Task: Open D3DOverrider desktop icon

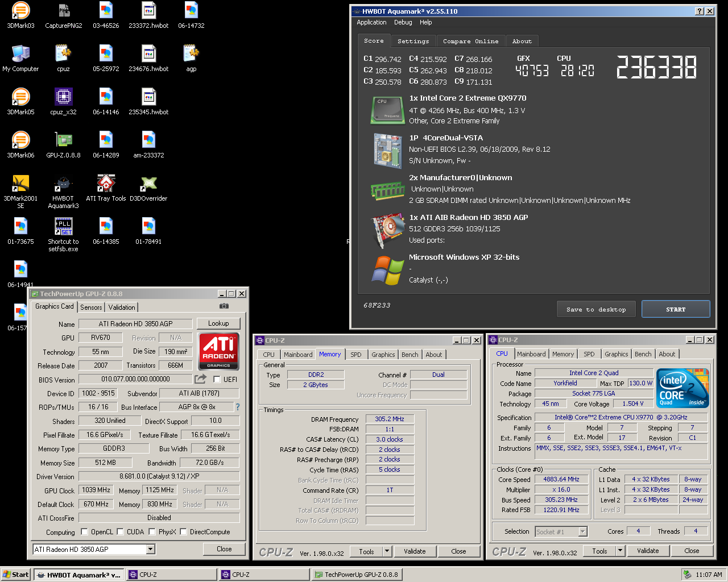Action: click(148, 188)
